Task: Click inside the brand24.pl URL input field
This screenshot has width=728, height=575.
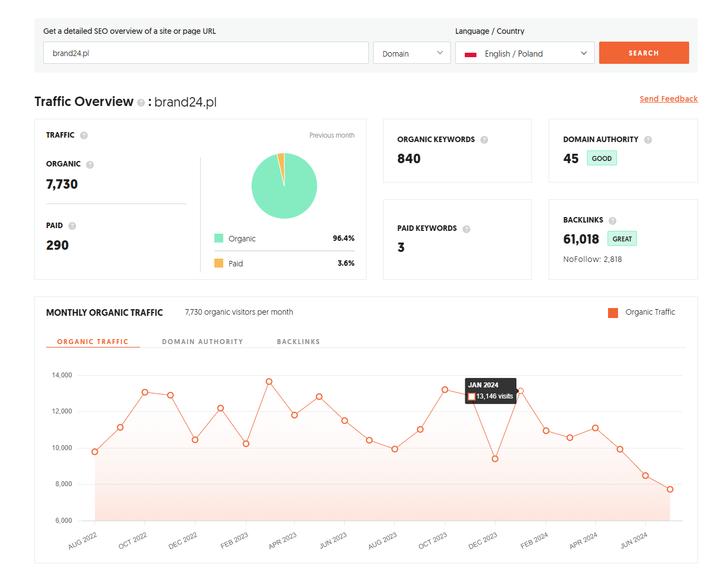Action: pyautogui.click(x=205, y=53)
